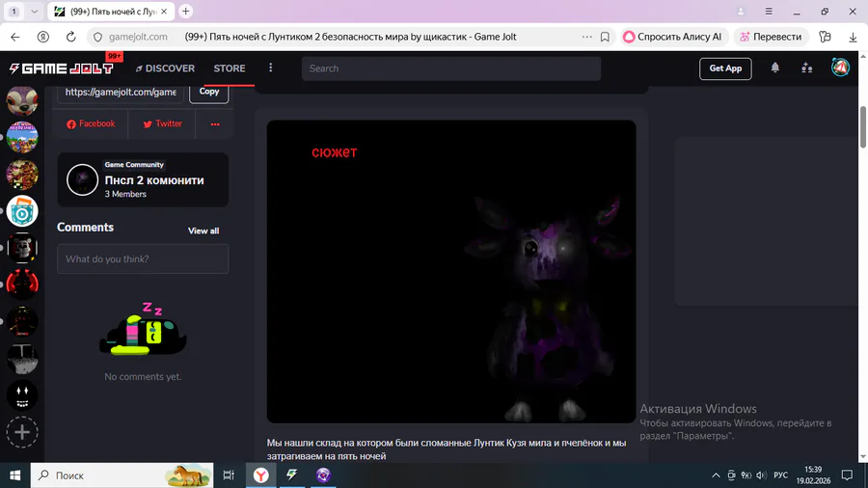Go back in the browser
868x488 pixels.
tap(14, 37)
